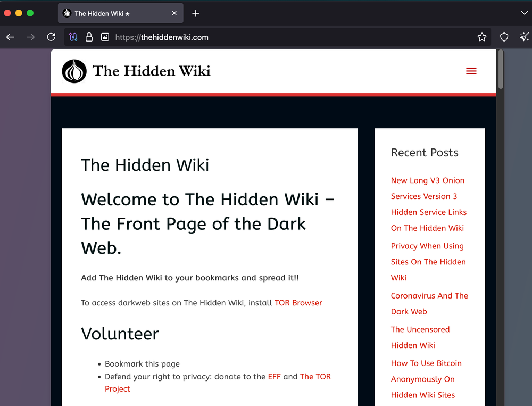Open a new tab with the plus button
532x406 pixels.
(195, 13)
